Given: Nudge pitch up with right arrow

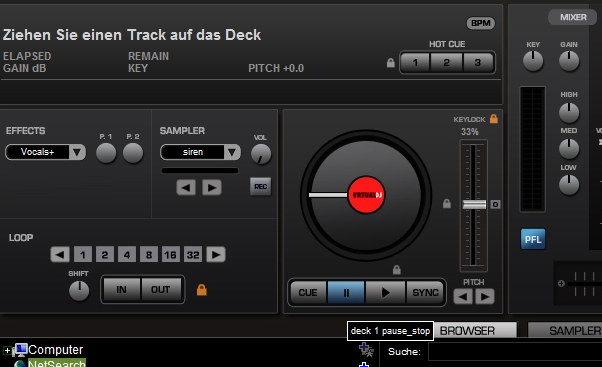Looking at the screenshot, I should [x=485, y=296].
